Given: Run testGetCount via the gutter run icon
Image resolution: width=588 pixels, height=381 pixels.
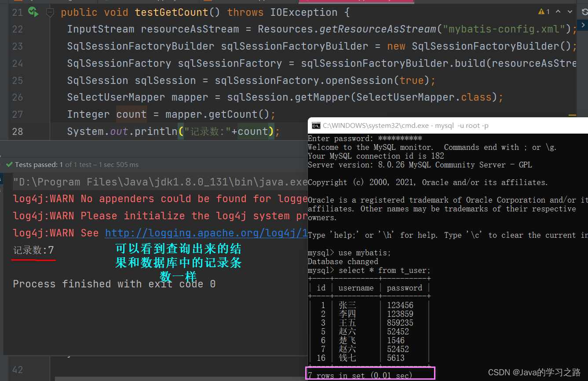Looking at the screenshot, I should point(33,12).
